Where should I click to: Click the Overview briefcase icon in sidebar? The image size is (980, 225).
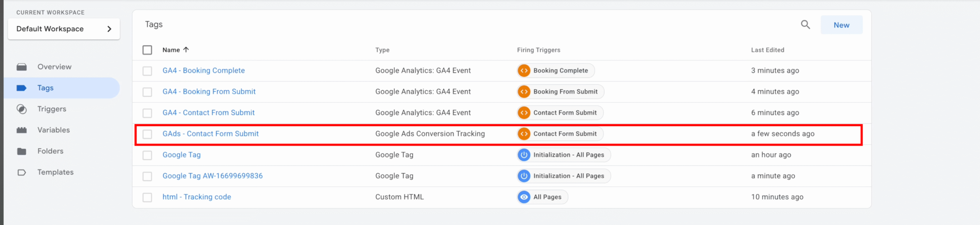pos(22,67)
